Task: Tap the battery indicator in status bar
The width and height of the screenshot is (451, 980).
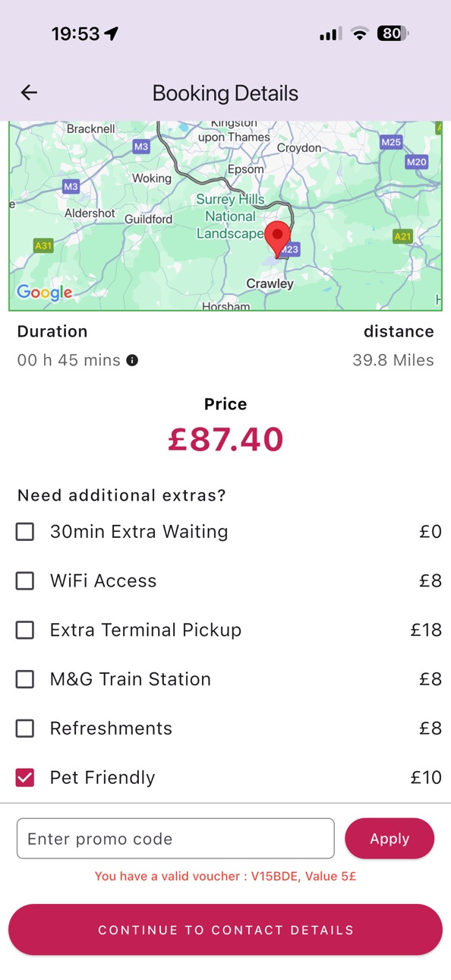Action: tap(393, 33)
